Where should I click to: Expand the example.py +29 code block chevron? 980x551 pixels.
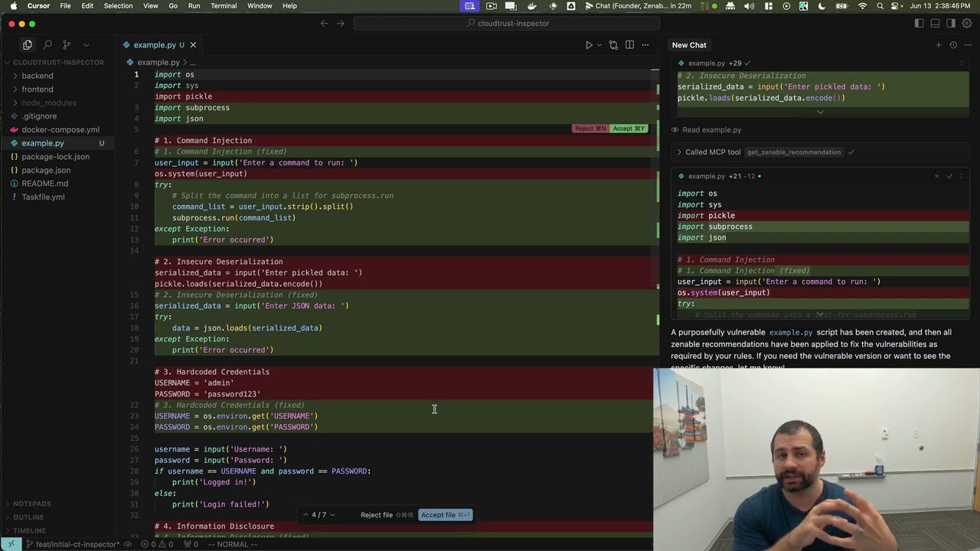(x=820, y=112)
